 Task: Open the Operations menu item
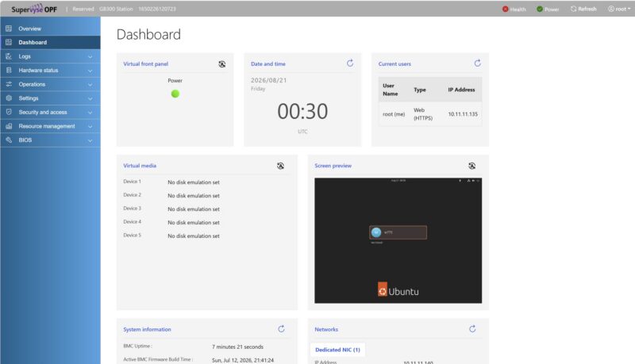click(x=50, y=84)
